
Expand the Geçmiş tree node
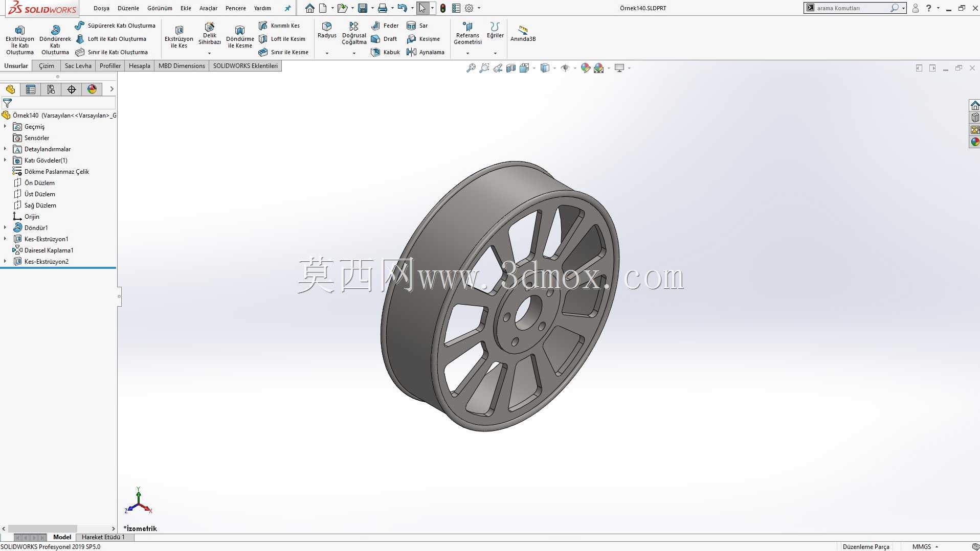coord(5,126)
